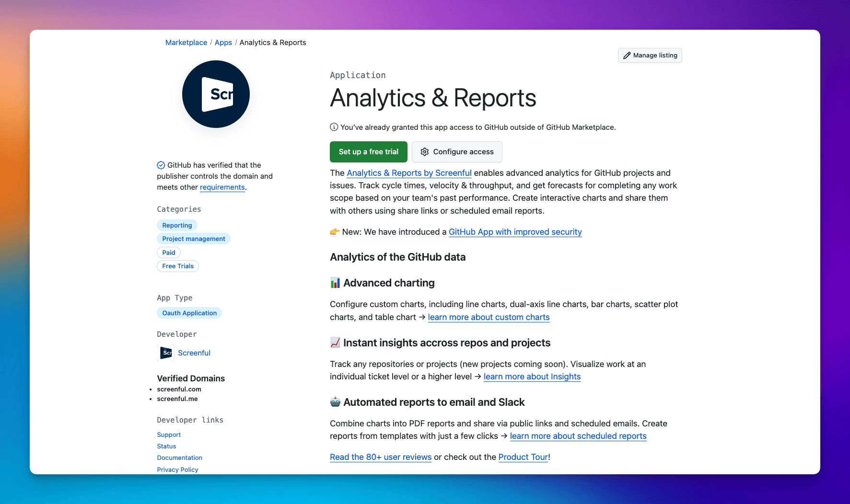Click the robot emoji by Automated reports

click(335, 402)
